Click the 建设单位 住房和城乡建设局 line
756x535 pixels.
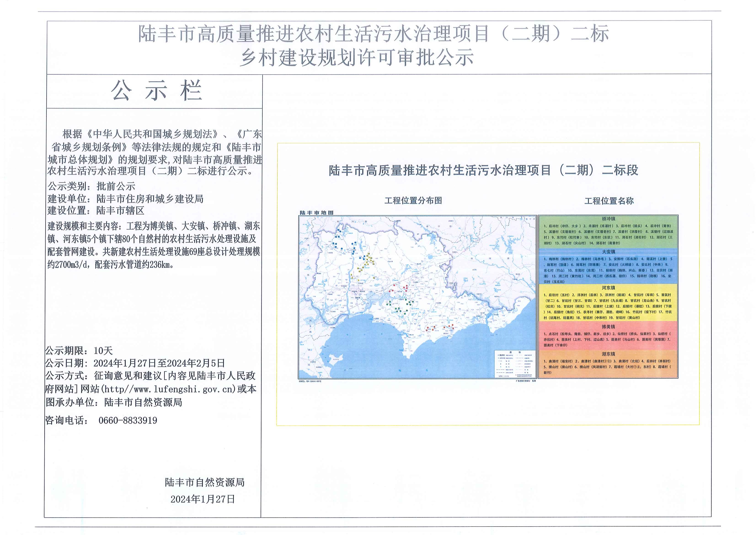[x=126, y=199]
